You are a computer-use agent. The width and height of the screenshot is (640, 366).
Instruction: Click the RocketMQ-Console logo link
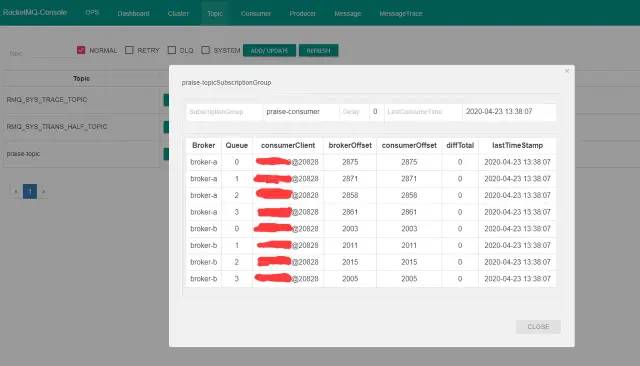coord(35,12)
